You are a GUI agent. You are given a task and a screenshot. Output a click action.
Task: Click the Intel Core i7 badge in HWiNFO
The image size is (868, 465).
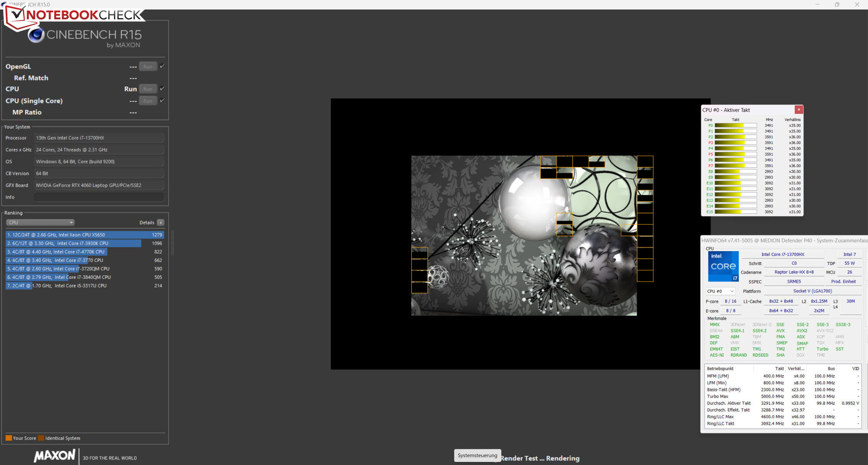(723, 266)
